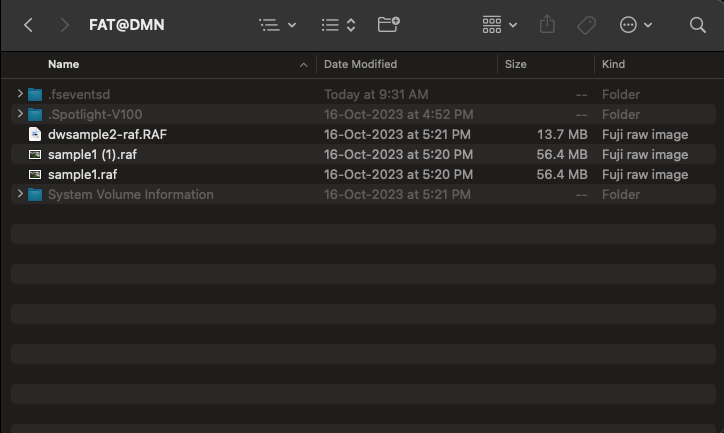
Task: Expand the group-by dropdown chevron
Action: coord(513,25)
